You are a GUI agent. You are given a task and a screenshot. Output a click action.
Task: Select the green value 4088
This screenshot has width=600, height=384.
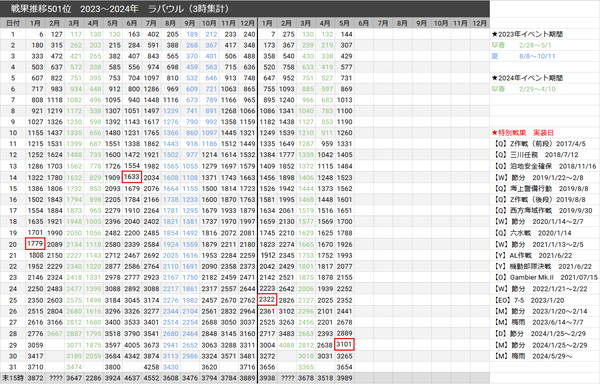pyautogui.click(x=286, y=345)
